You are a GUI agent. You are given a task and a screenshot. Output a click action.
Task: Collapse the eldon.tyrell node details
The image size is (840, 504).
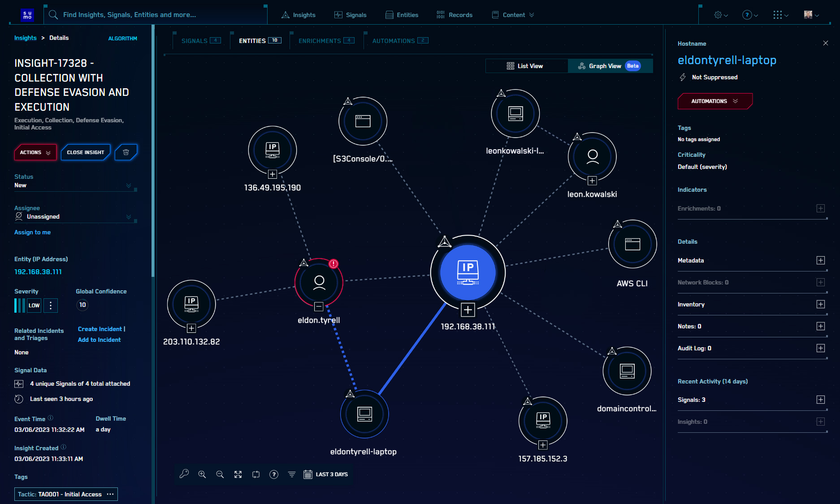click(x=319, y=307)
